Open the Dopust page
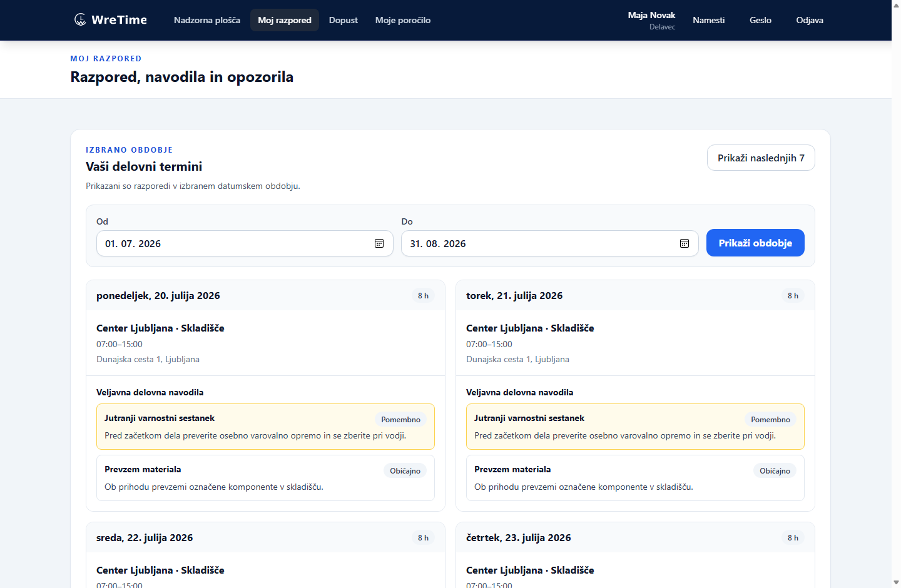901x588 pixels. point(344,20)
